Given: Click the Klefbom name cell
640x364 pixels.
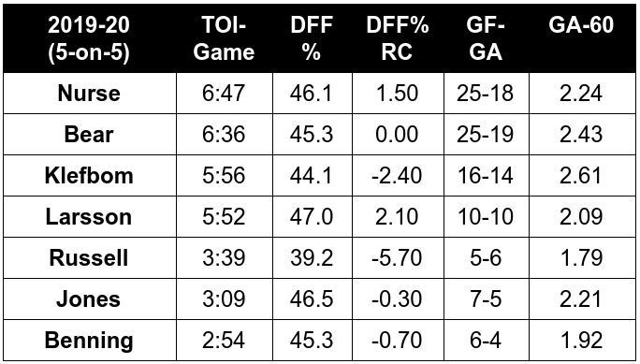Looking at the screenshot, I should coord(90,176).
